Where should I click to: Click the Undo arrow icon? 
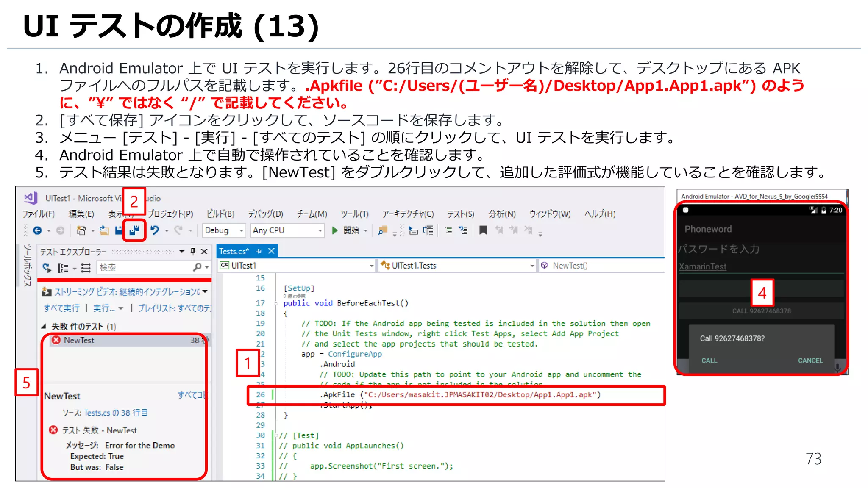point(155,230)
